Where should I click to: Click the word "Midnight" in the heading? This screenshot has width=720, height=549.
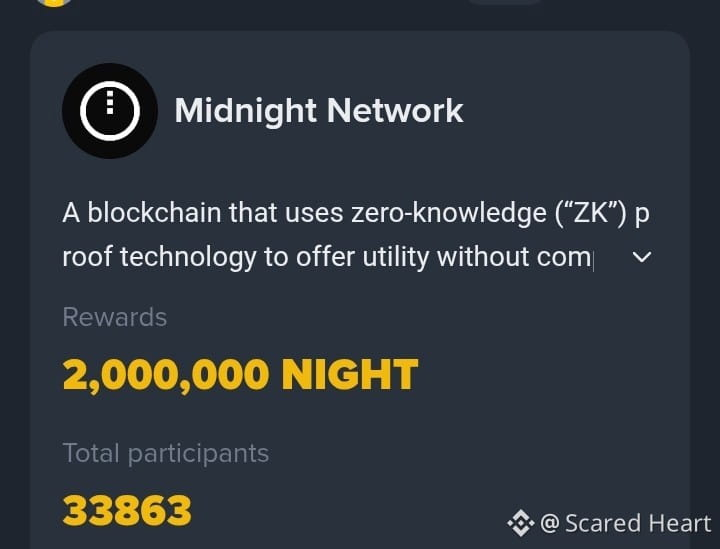[246, 111]
